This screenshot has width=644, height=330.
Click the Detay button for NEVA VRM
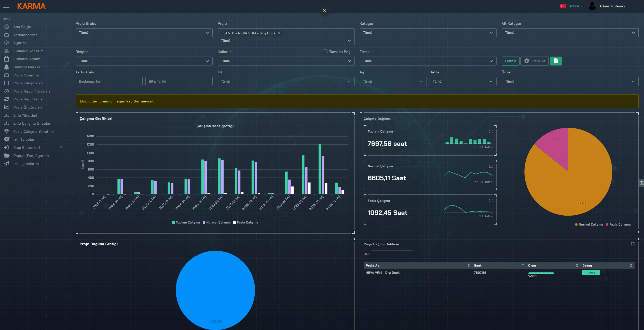coord(591,273)
